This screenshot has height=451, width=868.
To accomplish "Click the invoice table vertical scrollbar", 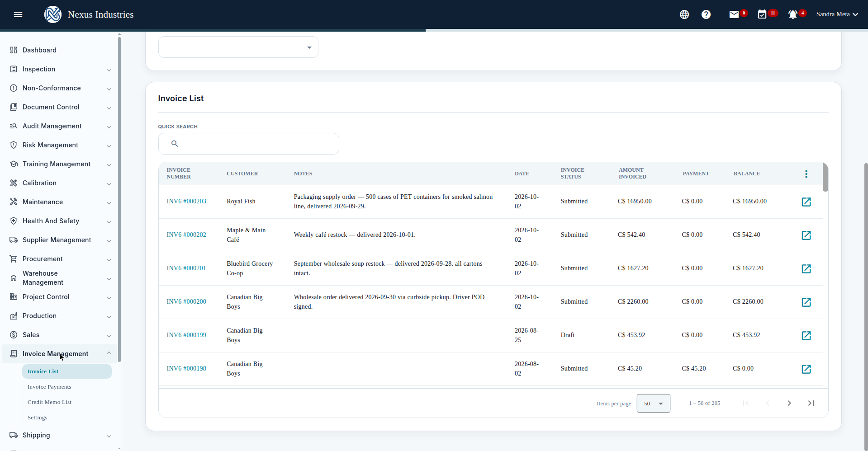I will coord(825,177).
